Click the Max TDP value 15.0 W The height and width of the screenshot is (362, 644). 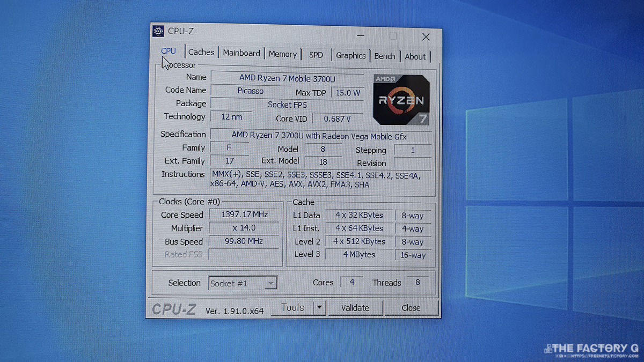pos(348,93)
